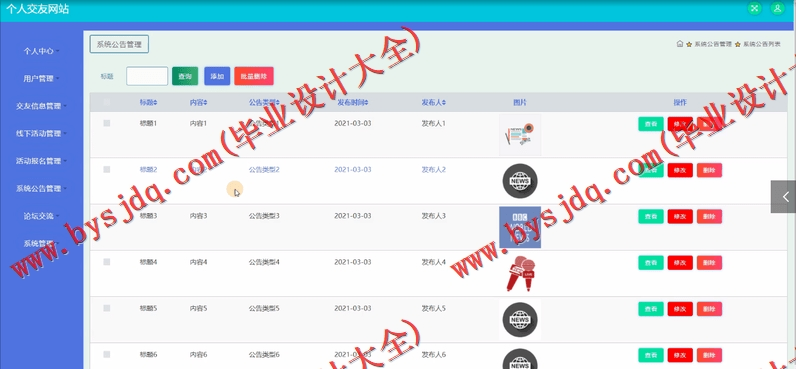Click the 发布人5 cell
Screen dimensions: 796x369
(434, 308)
